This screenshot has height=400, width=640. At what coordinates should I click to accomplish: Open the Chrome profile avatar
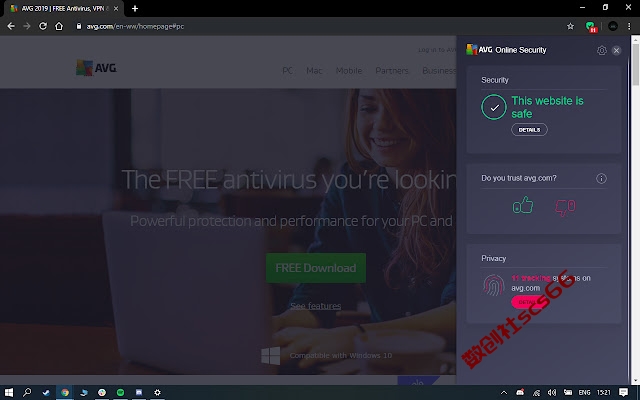pyautogui.click(x=613, y=26)
